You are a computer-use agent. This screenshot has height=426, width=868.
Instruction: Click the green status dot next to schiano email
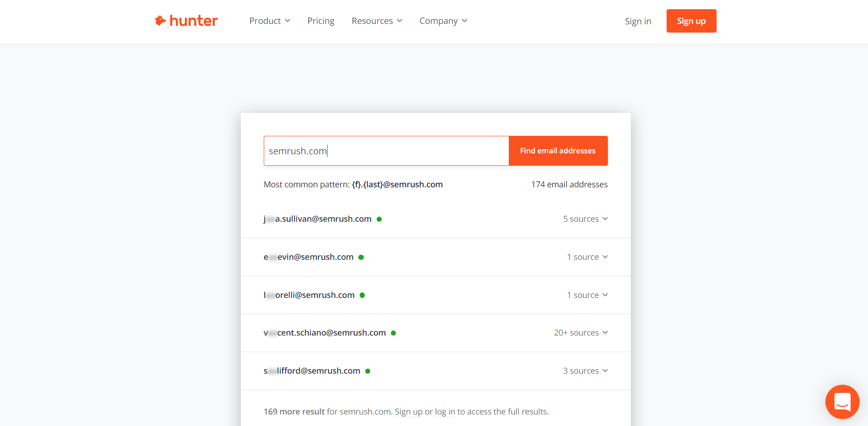click(393, 333)
